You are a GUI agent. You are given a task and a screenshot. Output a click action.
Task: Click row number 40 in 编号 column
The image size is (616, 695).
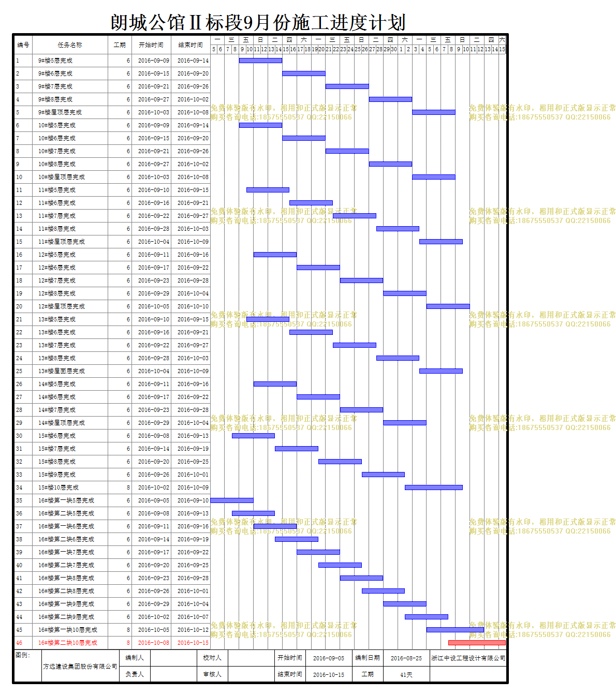19,565
